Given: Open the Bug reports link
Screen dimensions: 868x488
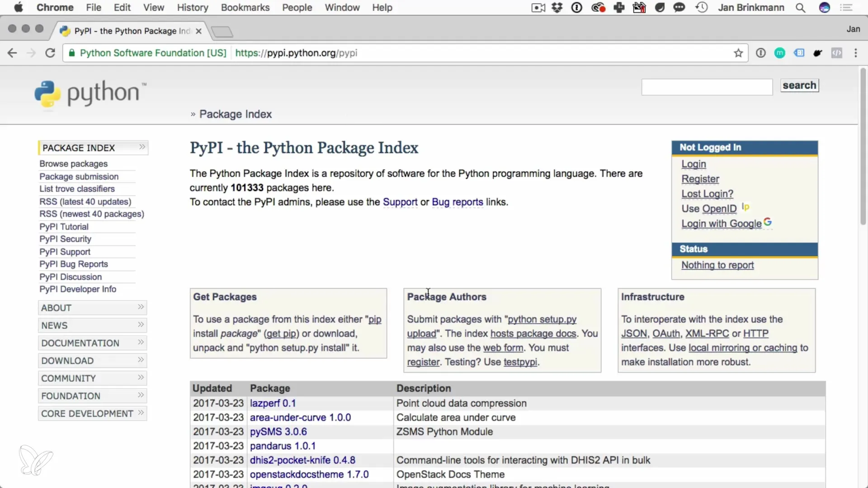Looking at the screenshot, I should (x=458, y=202).
